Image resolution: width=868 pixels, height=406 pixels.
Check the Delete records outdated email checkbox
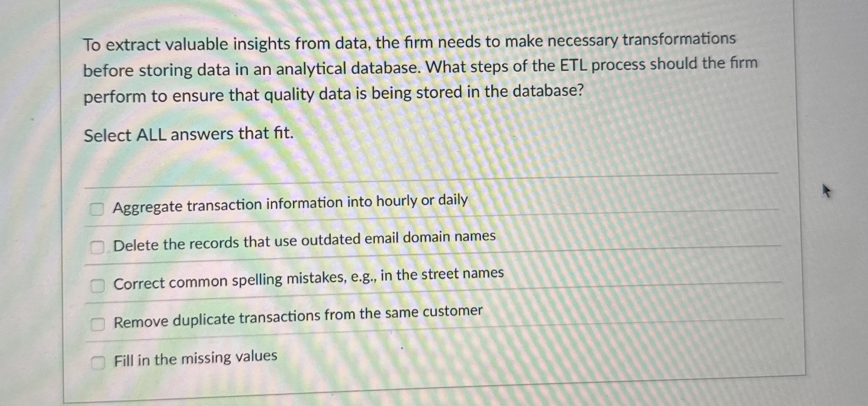point(97,246)
